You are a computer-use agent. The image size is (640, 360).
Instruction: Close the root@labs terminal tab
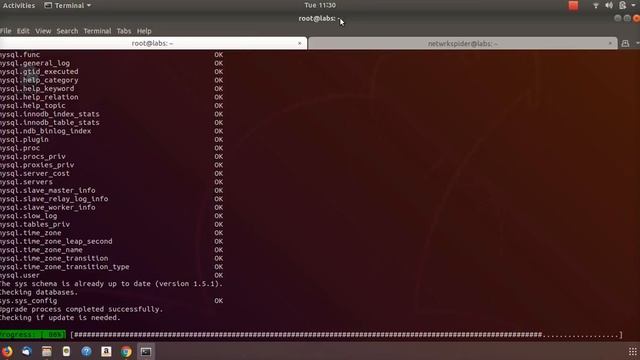coord(300,43)
